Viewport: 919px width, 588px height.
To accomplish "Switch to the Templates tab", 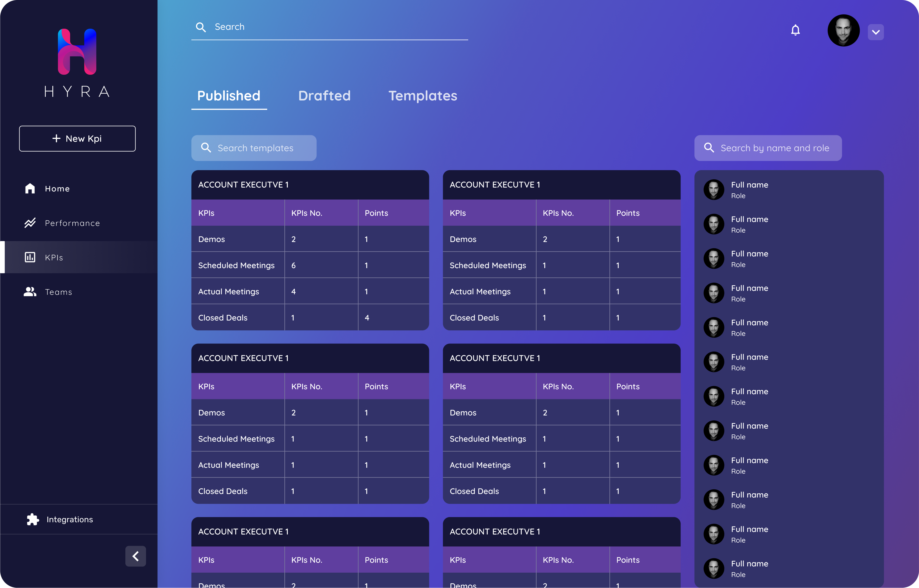I will pos(423,96).
